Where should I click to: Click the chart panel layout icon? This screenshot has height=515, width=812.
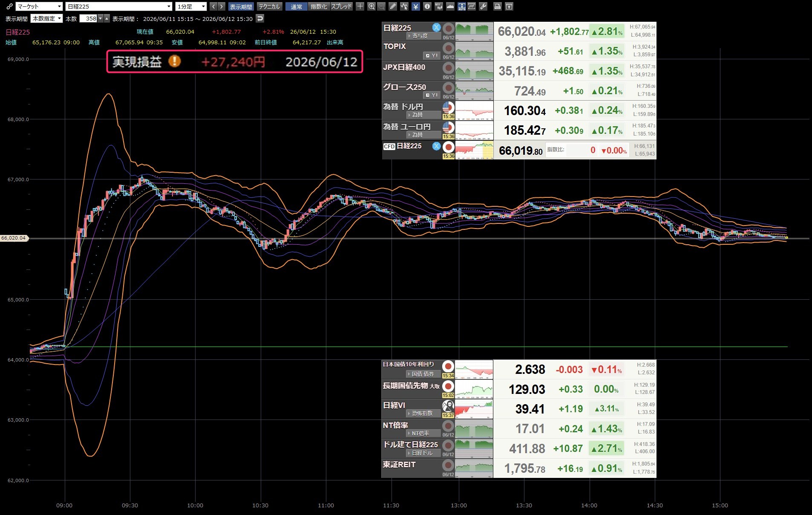(472, 6)
